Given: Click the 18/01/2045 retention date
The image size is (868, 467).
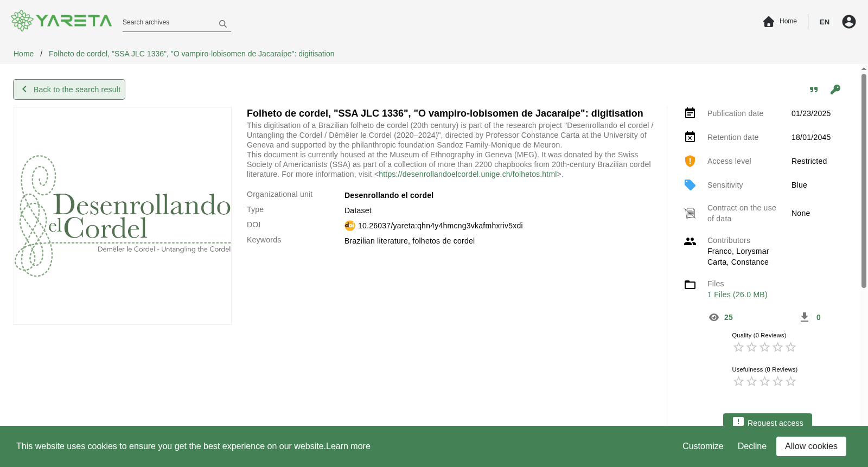Looking at the screenshot, I should [811, 137].
